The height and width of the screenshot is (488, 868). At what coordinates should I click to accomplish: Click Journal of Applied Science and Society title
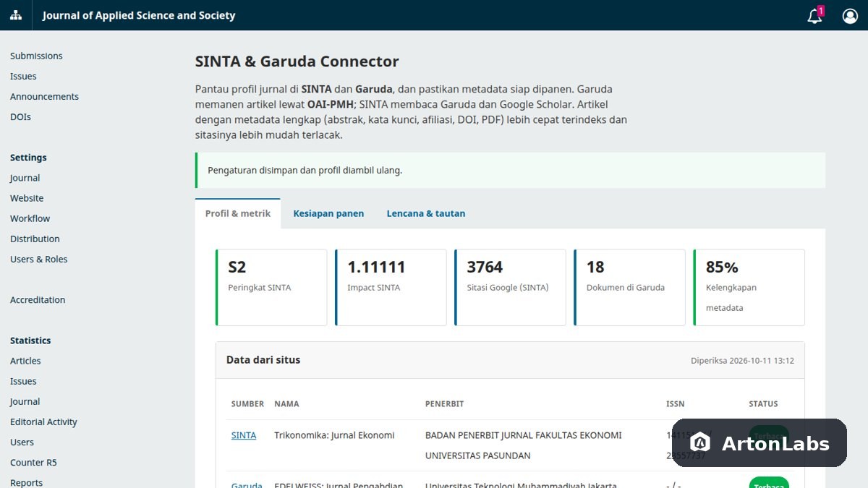[x=139, y=15]
